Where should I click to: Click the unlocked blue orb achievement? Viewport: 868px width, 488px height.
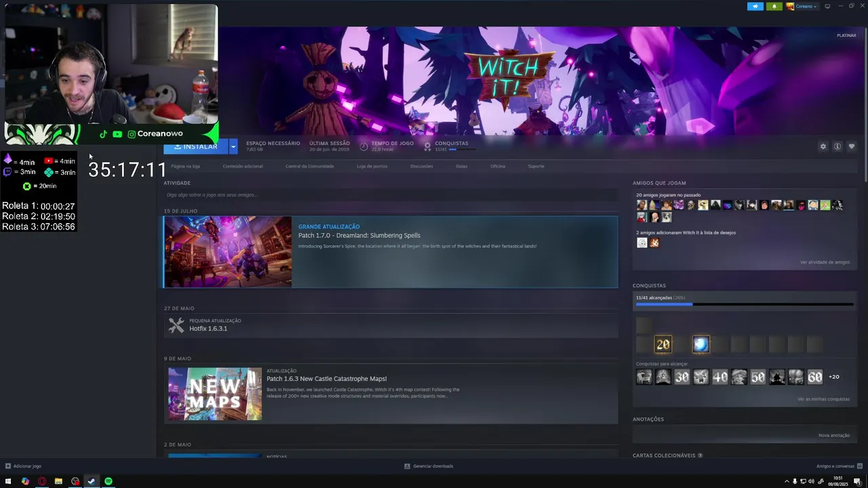[x=701, y=344]
